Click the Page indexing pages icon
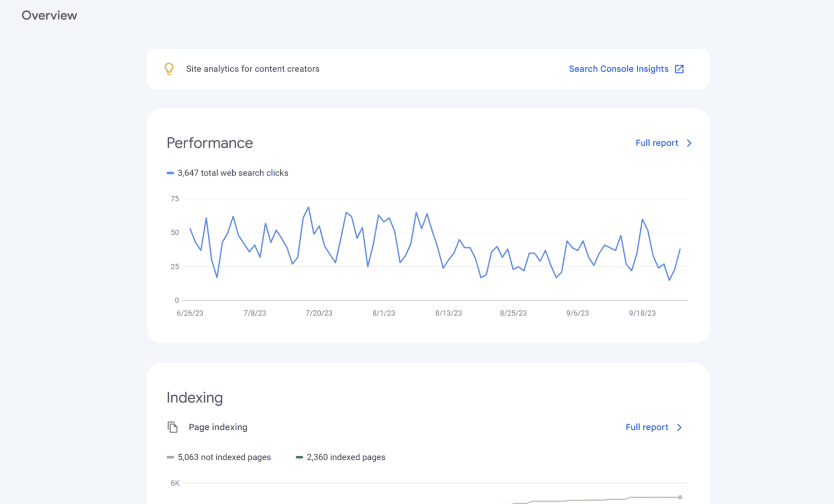The image size is (834, 504). tap(173, 427)
